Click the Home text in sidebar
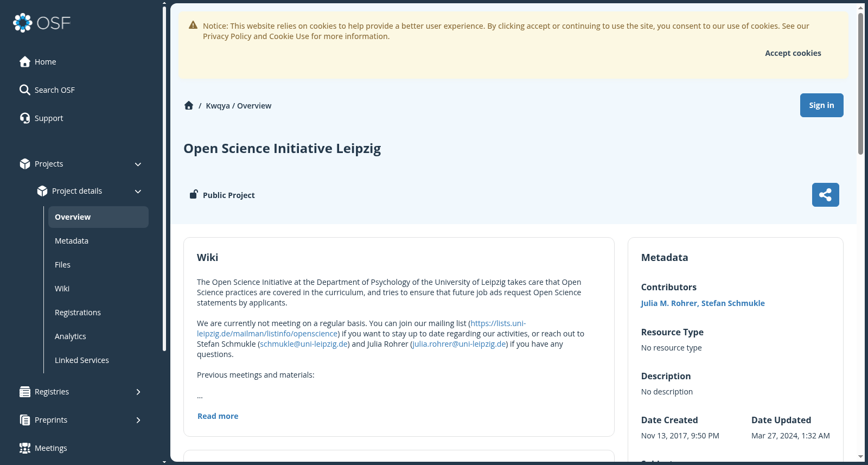868x465 pixels. 46,62
